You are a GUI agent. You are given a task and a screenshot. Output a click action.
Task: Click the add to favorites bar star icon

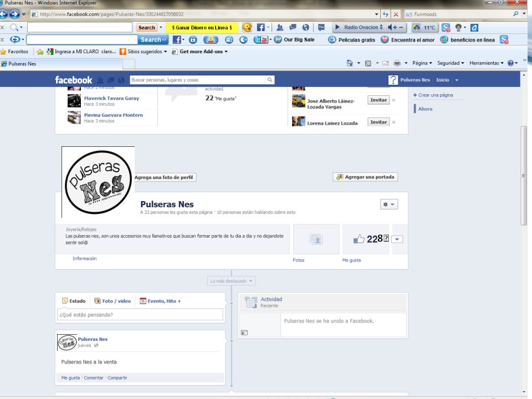(x=40, y=52)
